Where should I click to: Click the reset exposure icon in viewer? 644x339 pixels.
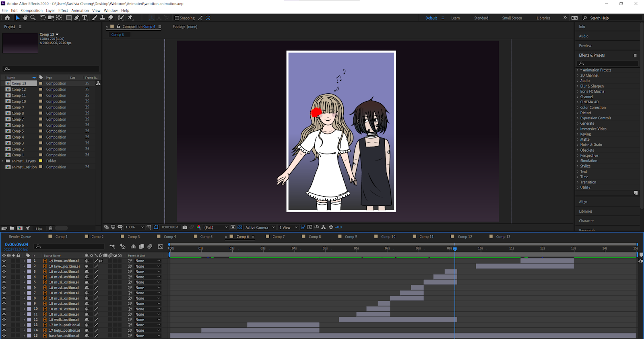(x=331, y=227)
